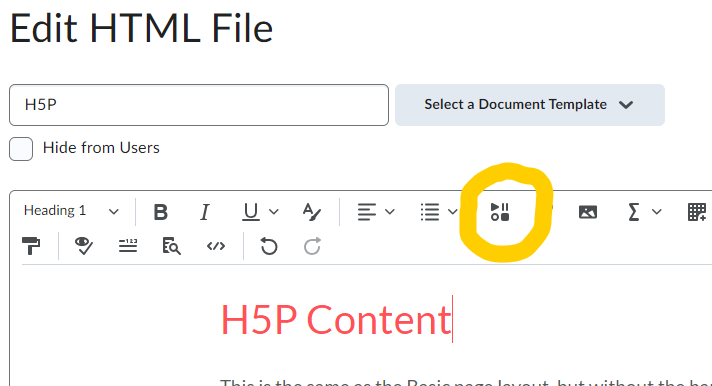712x386 pixels.
Task: Select the Format Painter tool
Action: (x=31, y=246)
